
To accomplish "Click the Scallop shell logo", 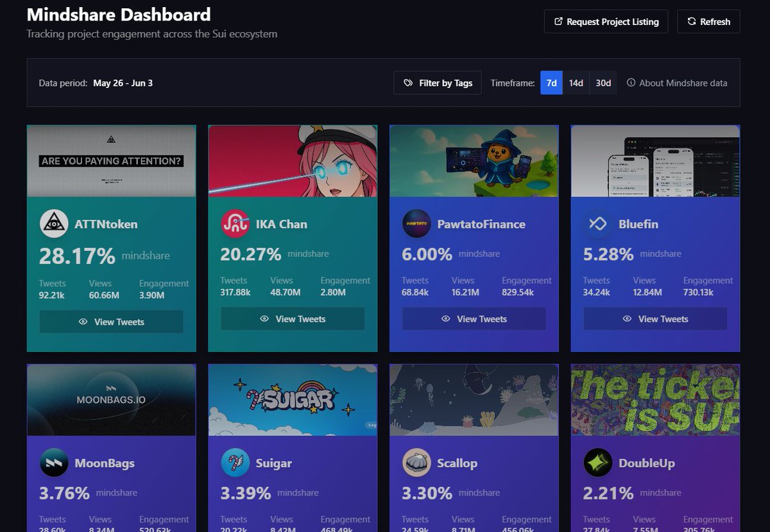I will (416, 463).
